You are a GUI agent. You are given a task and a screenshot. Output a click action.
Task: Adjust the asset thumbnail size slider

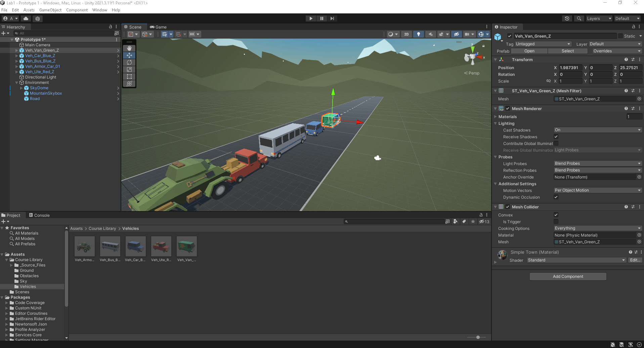(478, 337)
